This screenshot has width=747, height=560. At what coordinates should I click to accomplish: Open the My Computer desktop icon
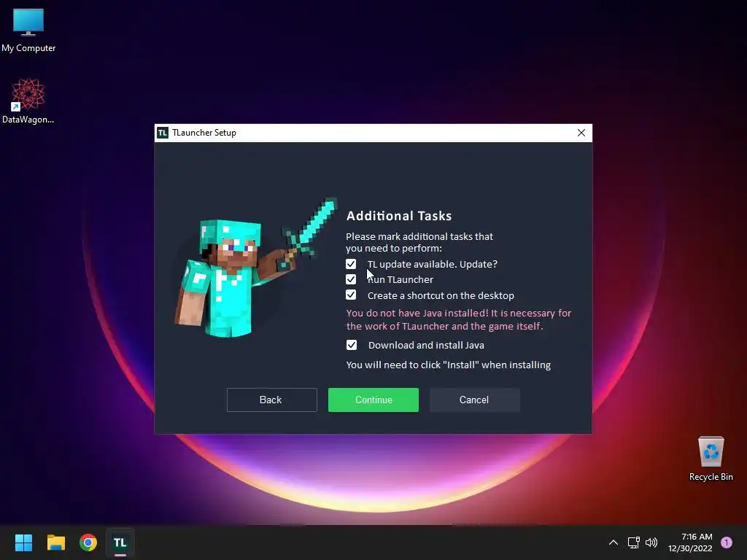click(28, 30)
